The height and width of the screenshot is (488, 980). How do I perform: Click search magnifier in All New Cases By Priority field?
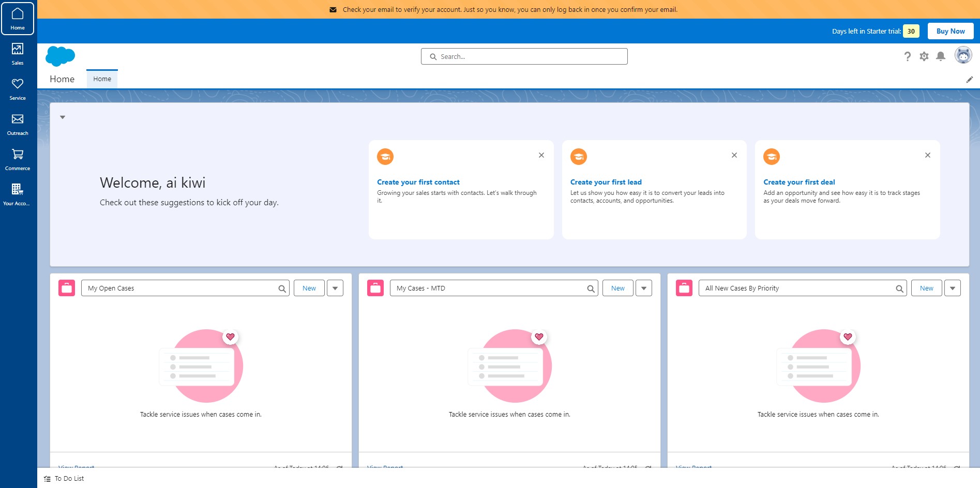900,288
